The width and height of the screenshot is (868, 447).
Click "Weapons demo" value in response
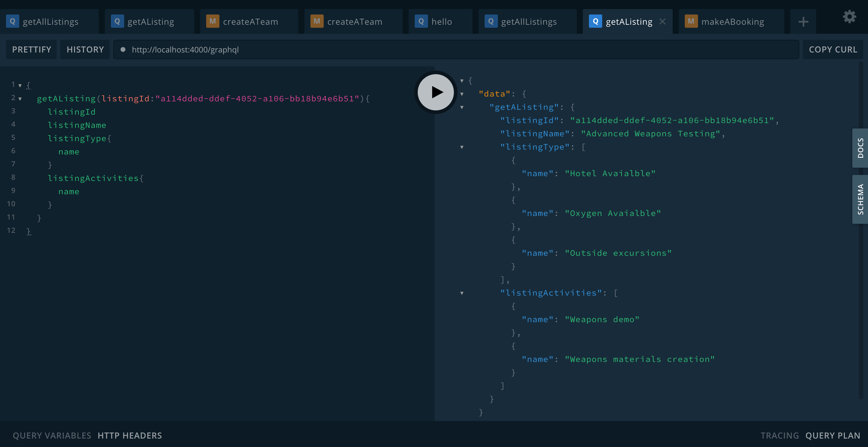point(602,319)
